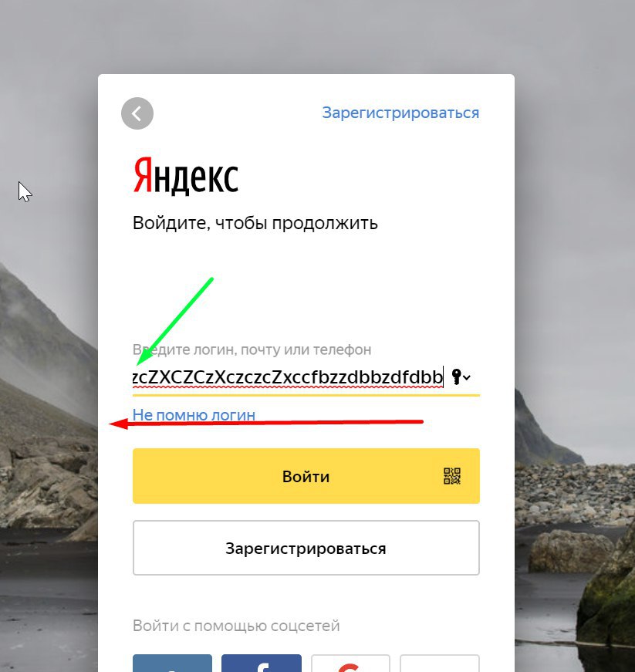This screenshot has width=635, height=672.
Task: Open the Зарегистрироваться link at top right
Action: tap(400, 113)
